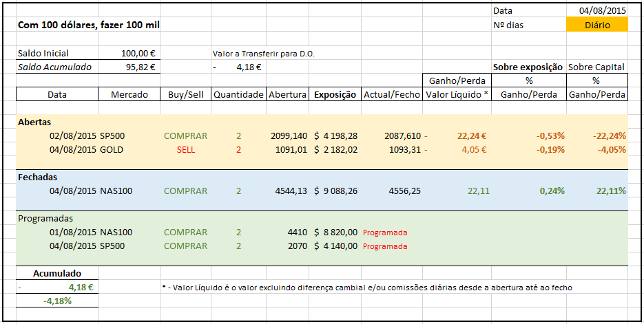Viewport: 644px width, 324px height.
Task: Select the Mercado column header
Action: click(129, 95)
